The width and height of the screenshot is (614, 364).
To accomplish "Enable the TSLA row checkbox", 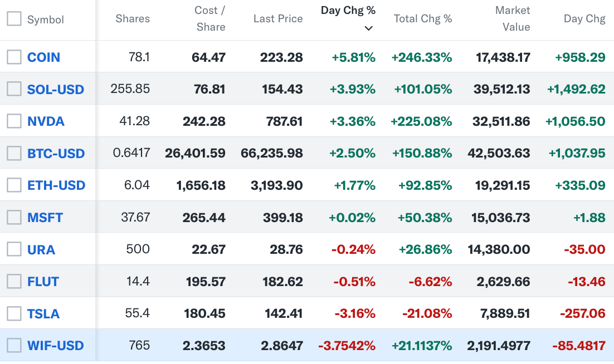I will point(14,313).
